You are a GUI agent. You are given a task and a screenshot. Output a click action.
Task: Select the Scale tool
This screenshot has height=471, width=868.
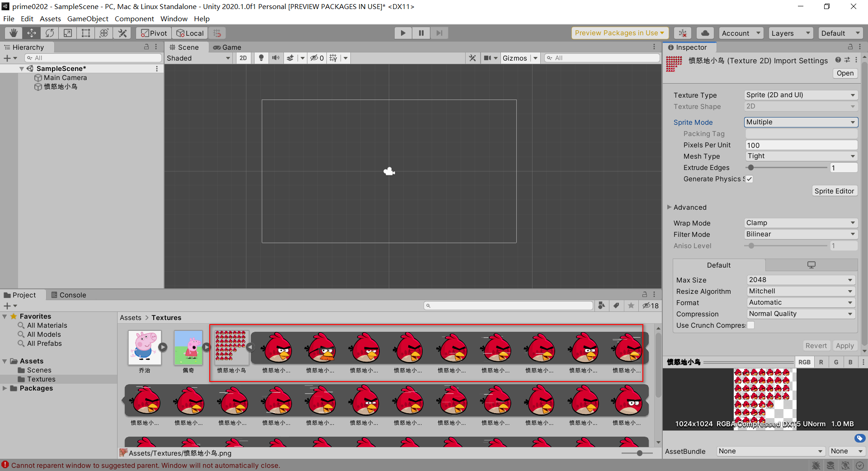tap(68, 33)
